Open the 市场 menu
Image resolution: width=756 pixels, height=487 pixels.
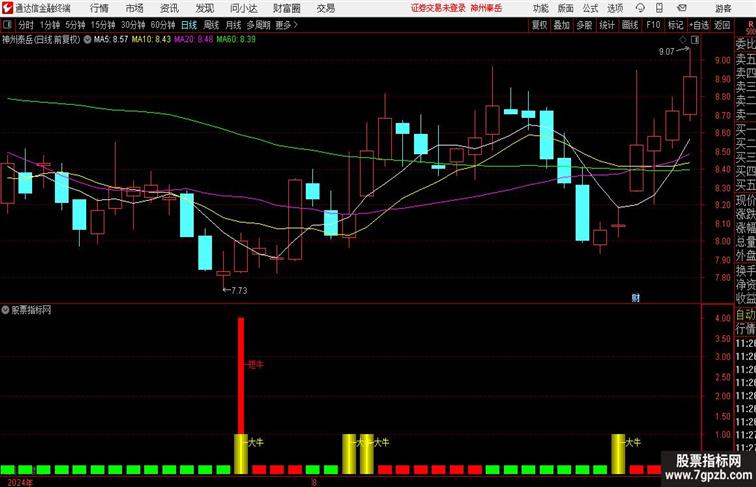click(135, 8)
